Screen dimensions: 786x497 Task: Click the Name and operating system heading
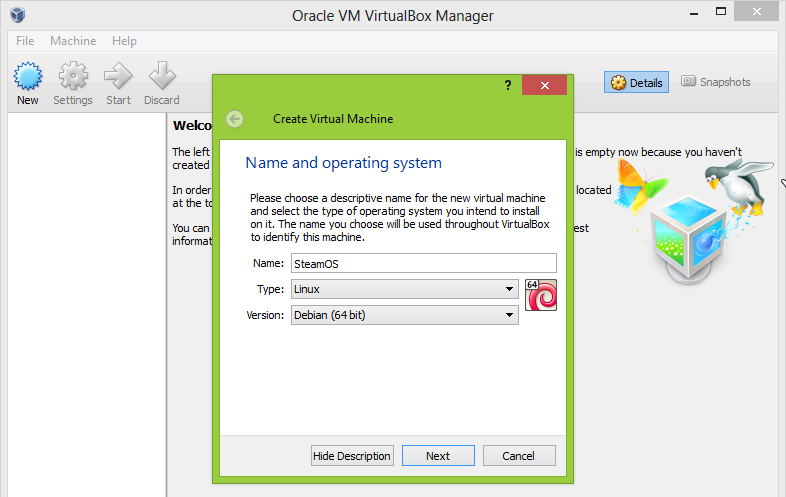click(343, 163)
